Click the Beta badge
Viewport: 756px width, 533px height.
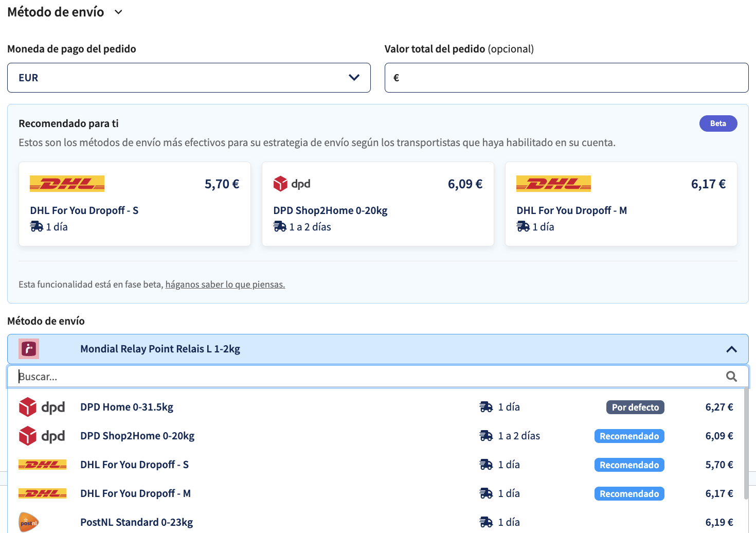[718, 123]
